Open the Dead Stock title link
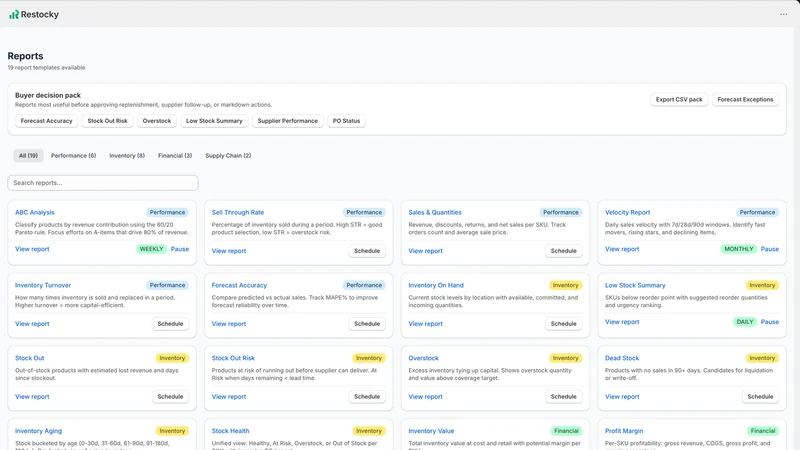The height and width of the screenshot is (450, 800). 622,358
